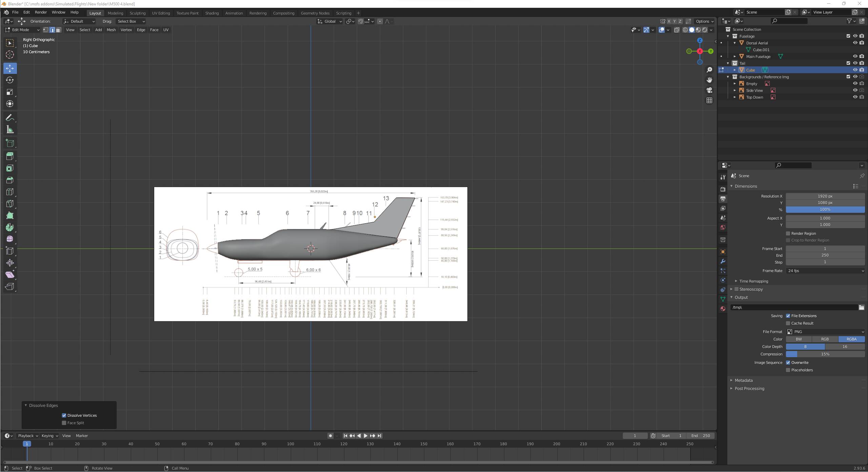Collapse the Tail collection
Image resolution: width=868 pixels, height=472 pixels.
pos(728,63)
